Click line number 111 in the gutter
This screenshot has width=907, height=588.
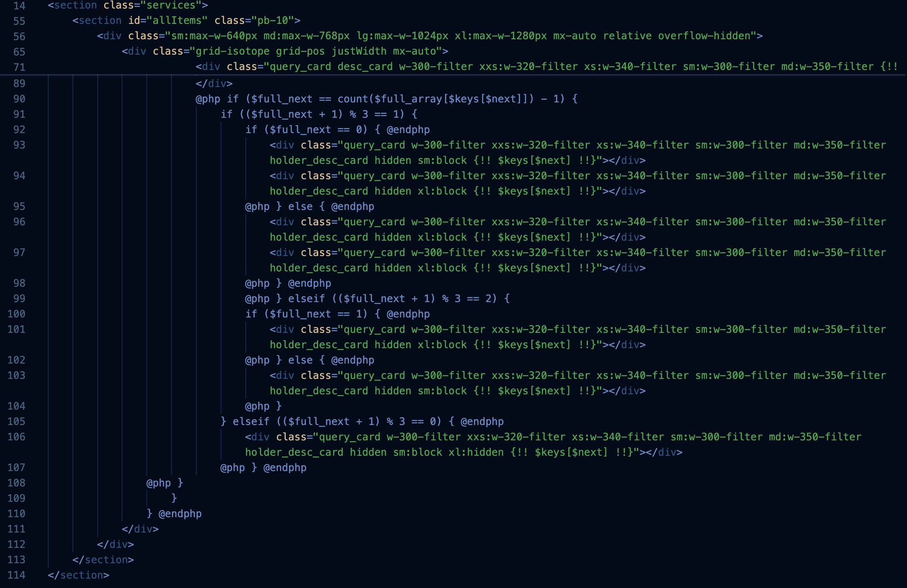tap(16, 529)
